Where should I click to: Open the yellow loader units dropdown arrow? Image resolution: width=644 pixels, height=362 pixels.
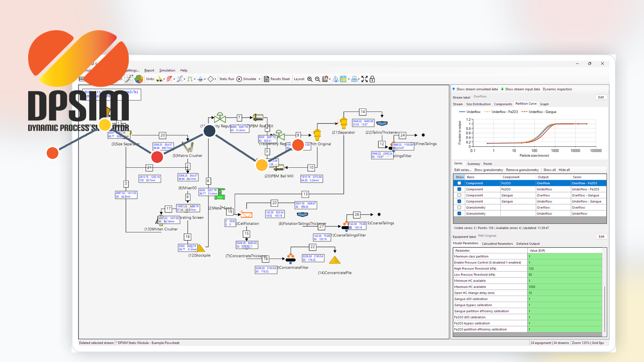[164, 79]
